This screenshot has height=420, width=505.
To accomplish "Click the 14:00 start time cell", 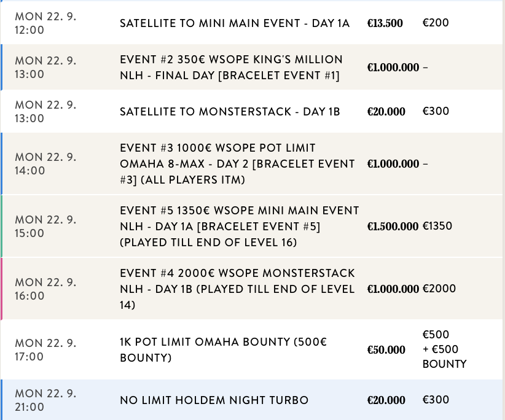I will 45,164.
